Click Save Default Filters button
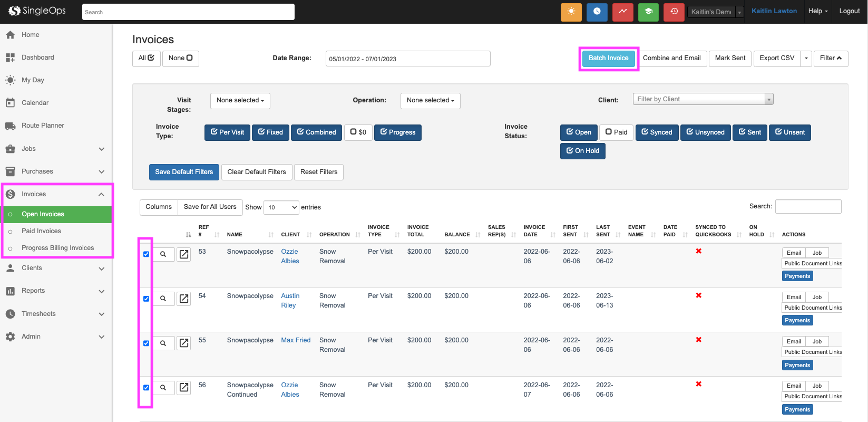Image resolution: width=868 pixels, height=422 pixels. point(184,172)
